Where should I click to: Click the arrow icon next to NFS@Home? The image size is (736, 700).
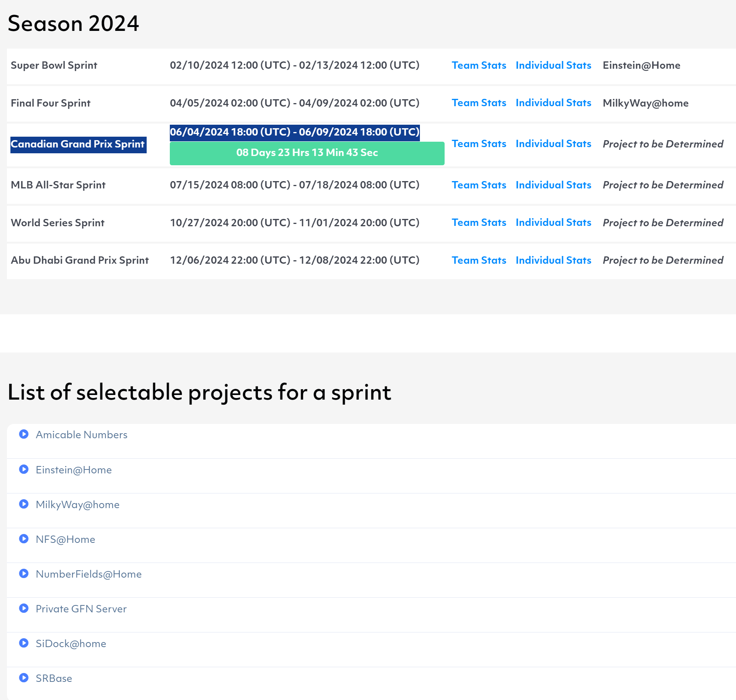pyautogui.click(x=24, y=539)
